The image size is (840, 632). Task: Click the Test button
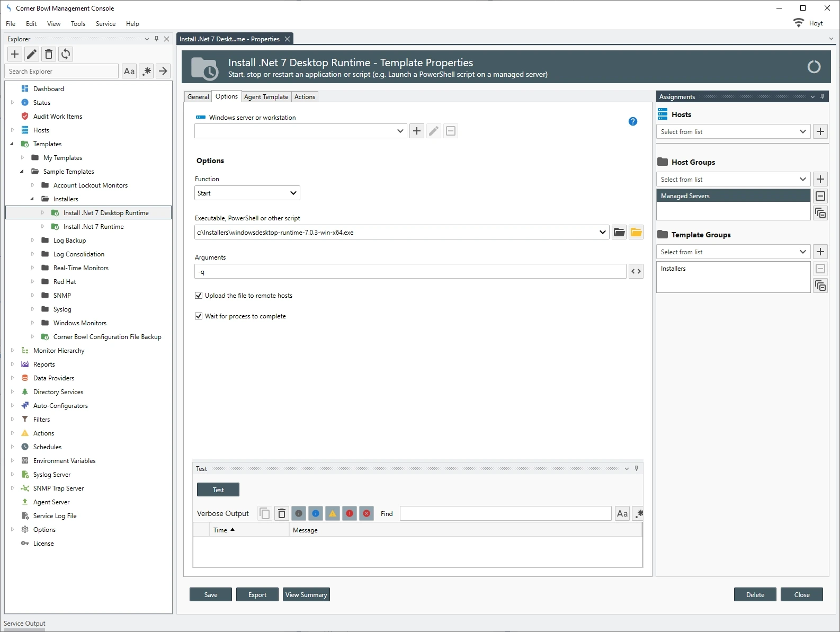(x=218, y=489)
